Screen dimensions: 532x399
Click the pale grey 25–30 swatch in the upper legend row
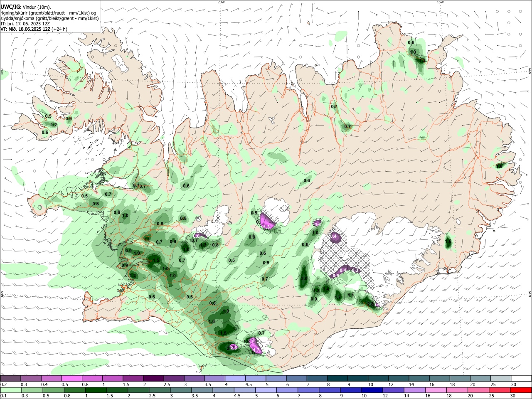pyautogui.click(x=501, y=378)
